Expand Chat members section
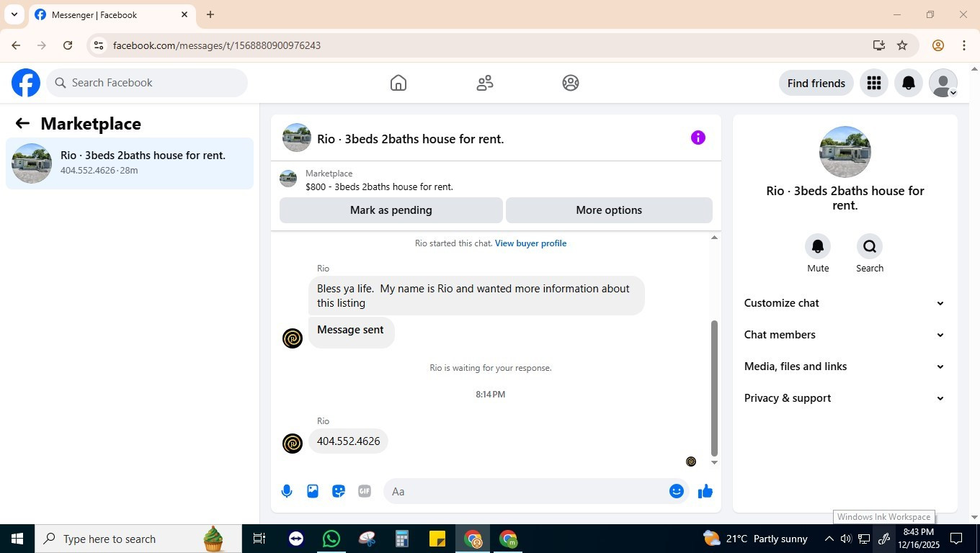Image resolution: width=980 pixels, height=553 pixels. [x=845, y=335]
